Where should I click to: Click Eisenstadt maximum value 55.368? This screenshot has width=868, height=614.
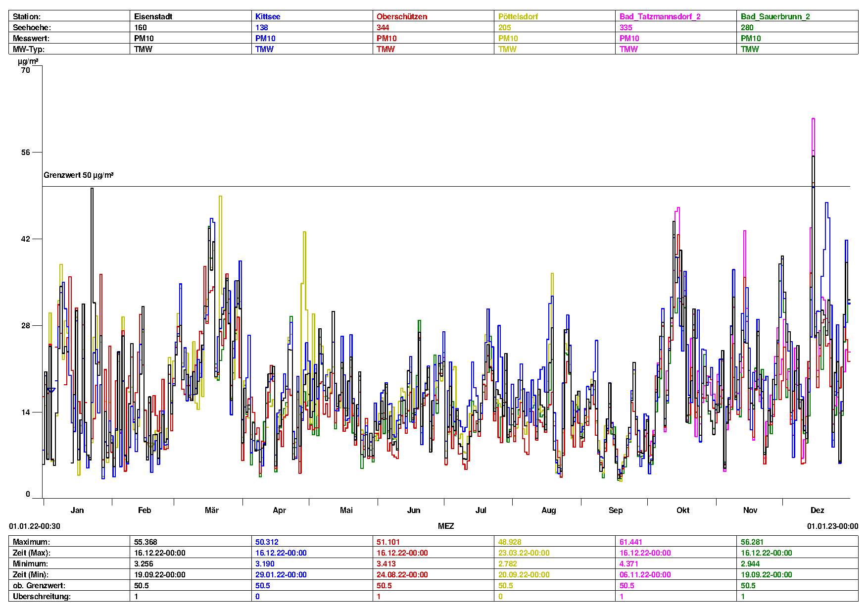(145, 542)
